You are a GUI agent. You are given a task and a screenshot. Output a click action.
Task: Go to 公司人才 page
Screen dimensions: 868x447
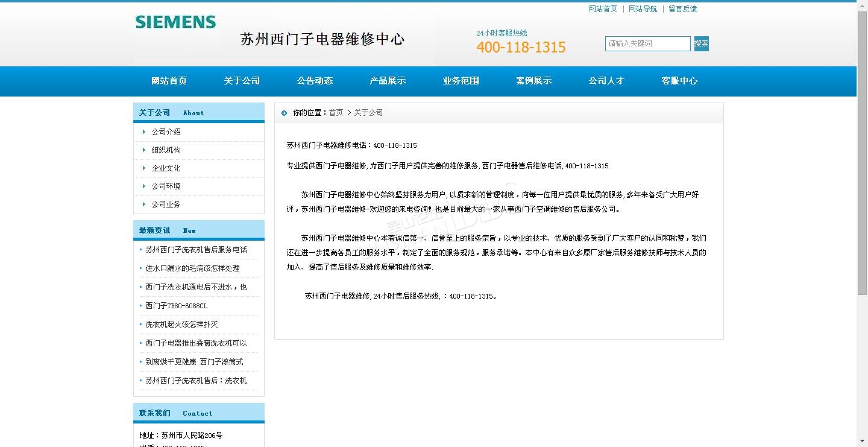[x=606, y=81]
